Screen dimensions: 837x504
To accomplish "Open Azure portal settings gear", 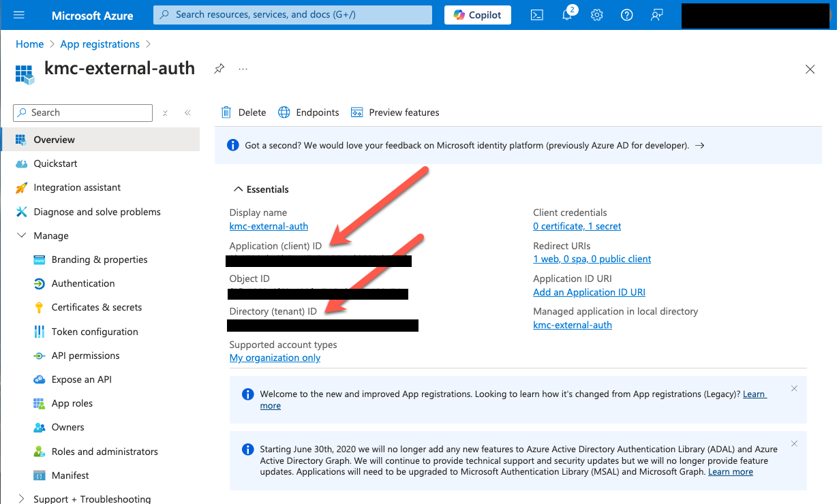I will (596, 14).
